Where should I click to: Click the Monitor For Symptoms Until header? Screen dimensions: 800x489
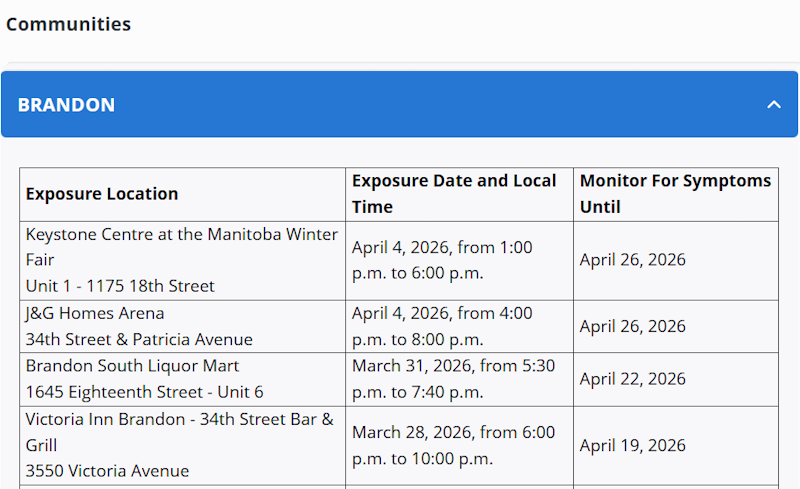click(x=676, y=194)
